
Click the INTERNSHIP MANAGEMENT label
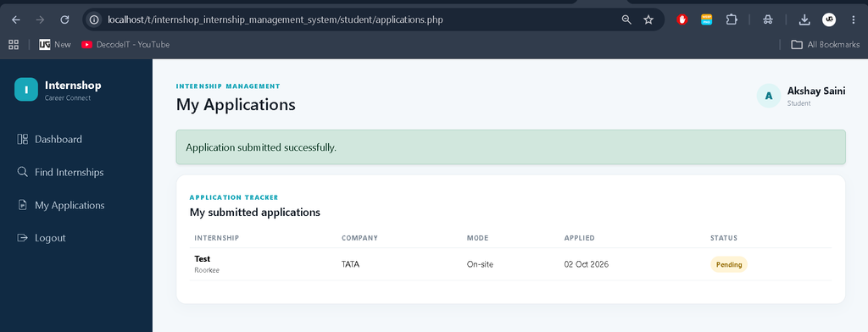[228, 86]
